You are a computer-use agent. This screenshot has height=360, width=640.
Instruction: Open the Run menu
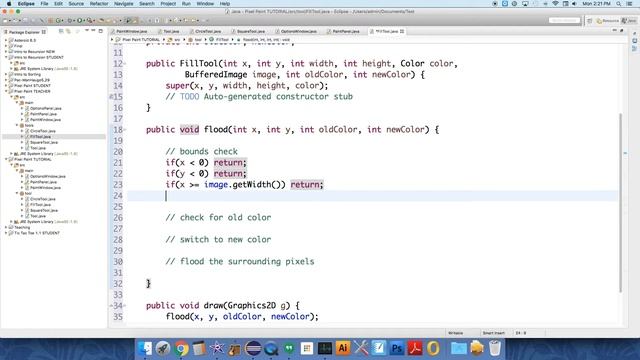(186, 4)
